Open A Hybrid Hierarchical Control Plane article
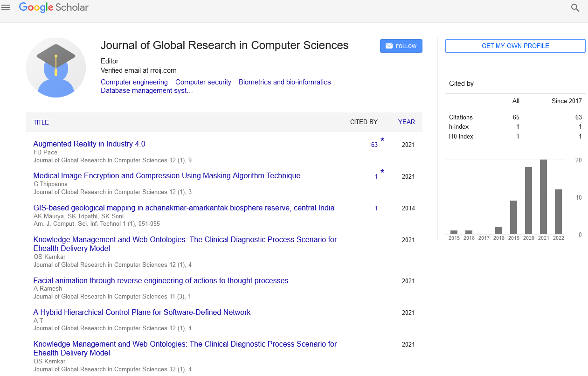The height and width of the screenshot is (376, 588). coord(142,313)
